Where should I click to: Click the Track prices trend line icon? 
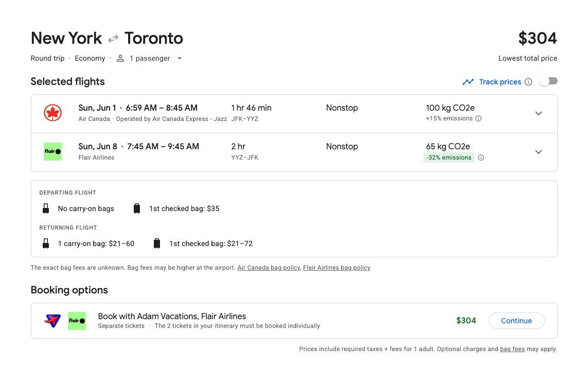click(468, 82)
